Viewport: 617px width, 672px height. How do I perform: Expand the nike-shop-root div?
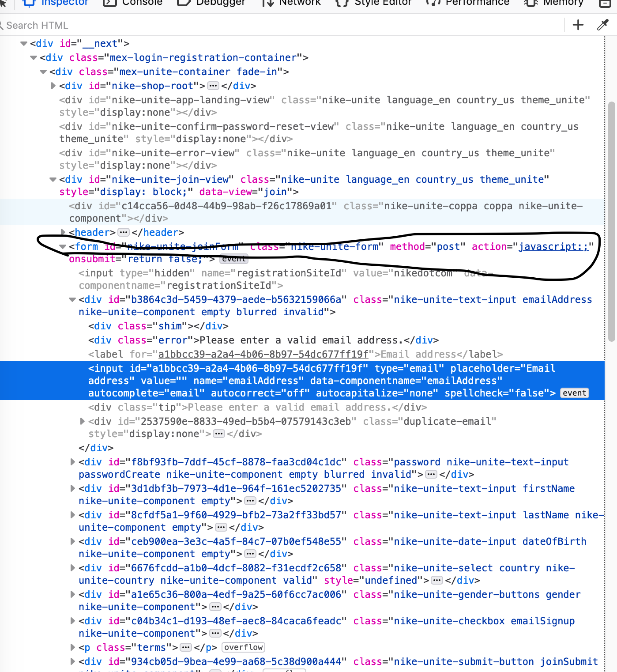pos(53,86)
